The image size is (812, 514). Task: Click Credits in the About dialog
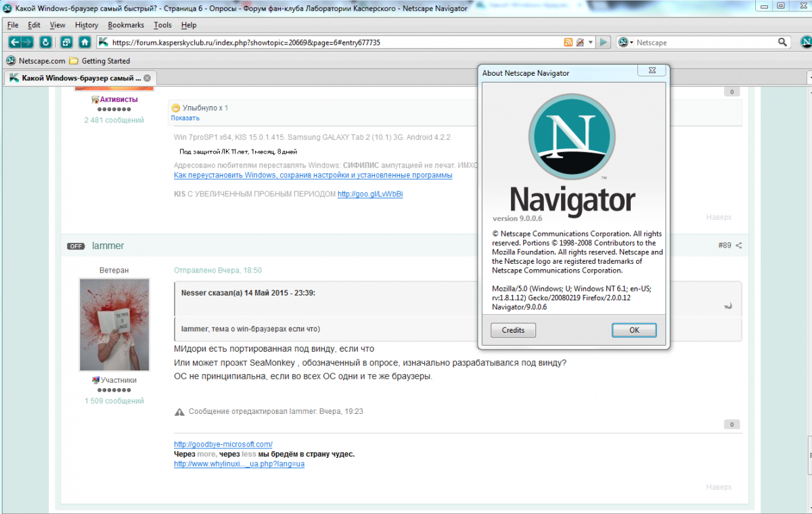[x=513, y=330]
